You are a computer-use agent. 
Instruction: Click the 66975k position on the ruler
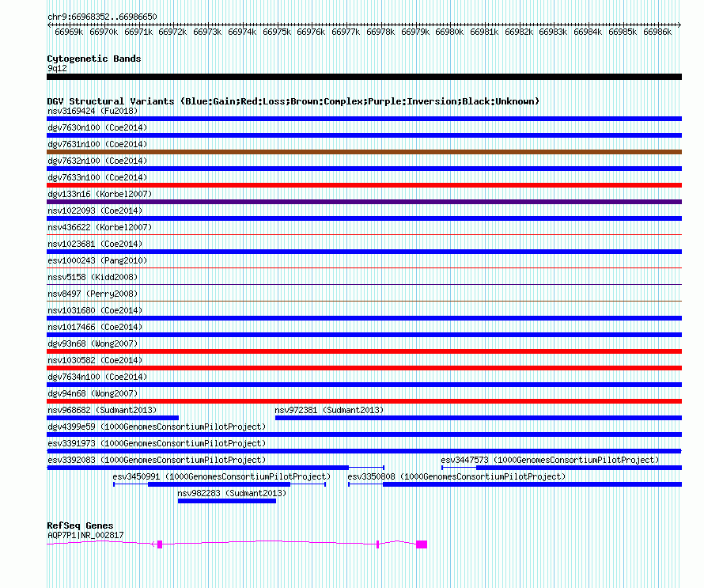coord(277,32)
